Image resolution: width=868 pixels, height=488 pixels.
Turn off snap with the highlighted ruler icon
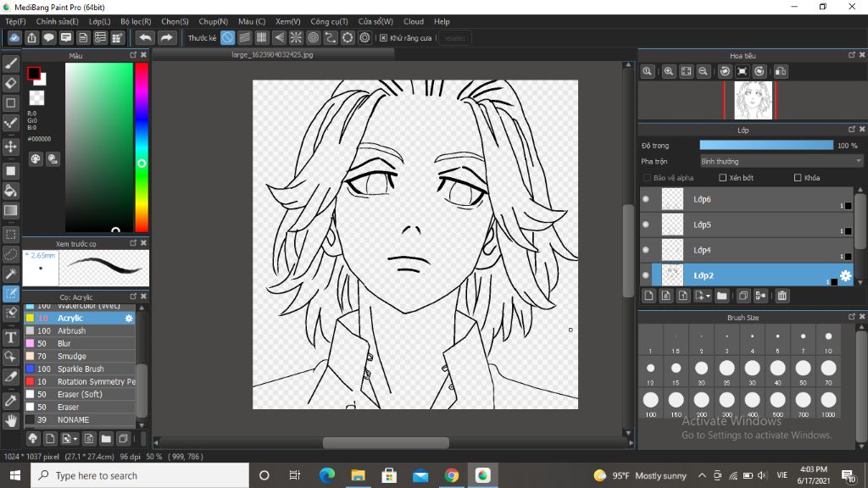pyautogui.click(x=227, y=37)
